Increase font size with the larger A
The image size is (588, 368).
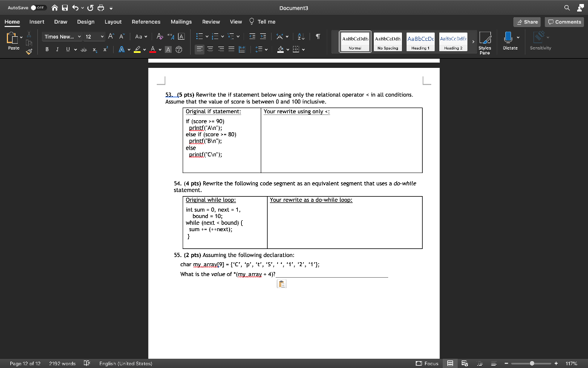(x=111, y=36)
